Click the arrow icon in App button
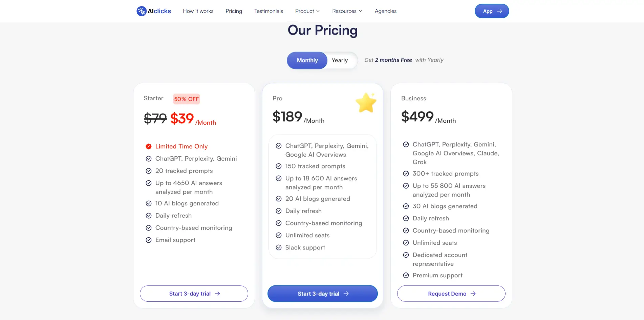The image size is (644, 320). pos(499,11)
